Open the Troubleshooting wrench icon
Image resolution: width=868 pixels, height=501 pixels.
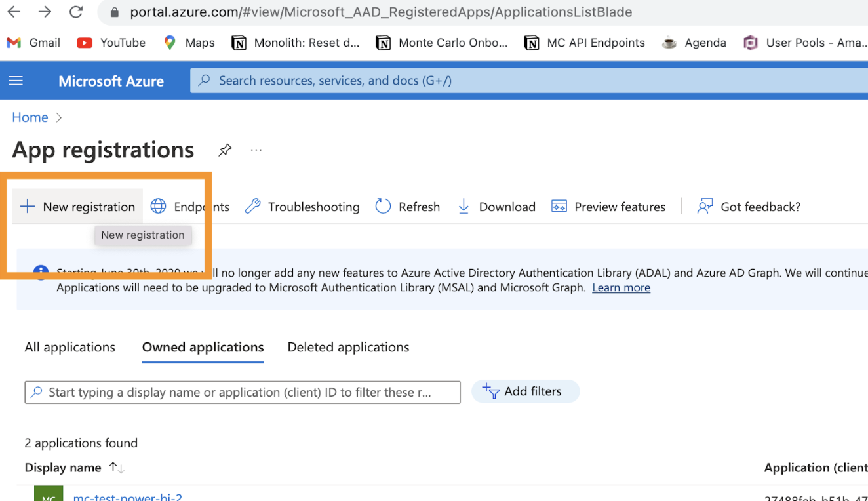click(x=252, y=207)
